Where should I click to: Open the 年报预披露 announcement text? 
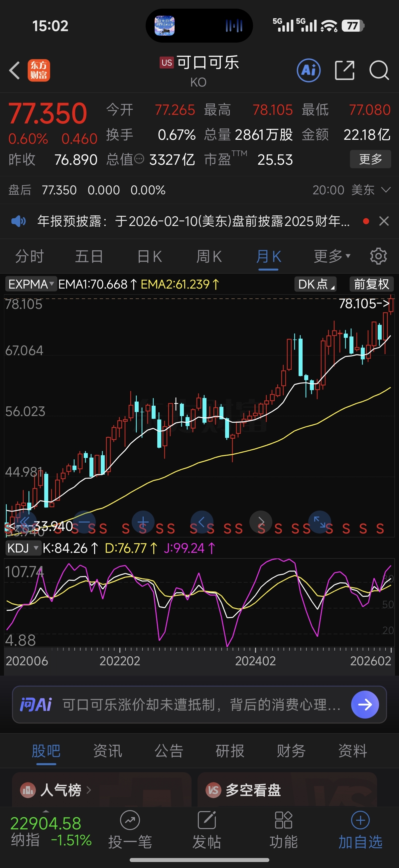tap(194, 221)
